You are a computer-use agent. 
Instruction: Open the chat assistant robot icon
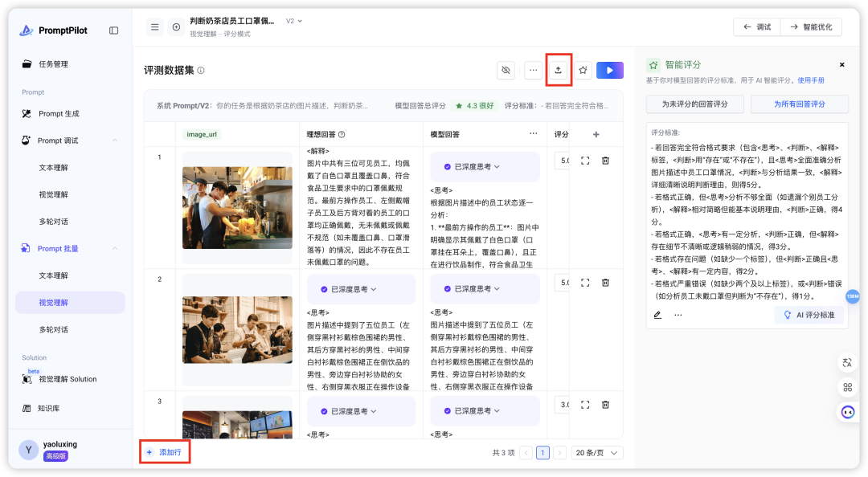click(848, 412)
